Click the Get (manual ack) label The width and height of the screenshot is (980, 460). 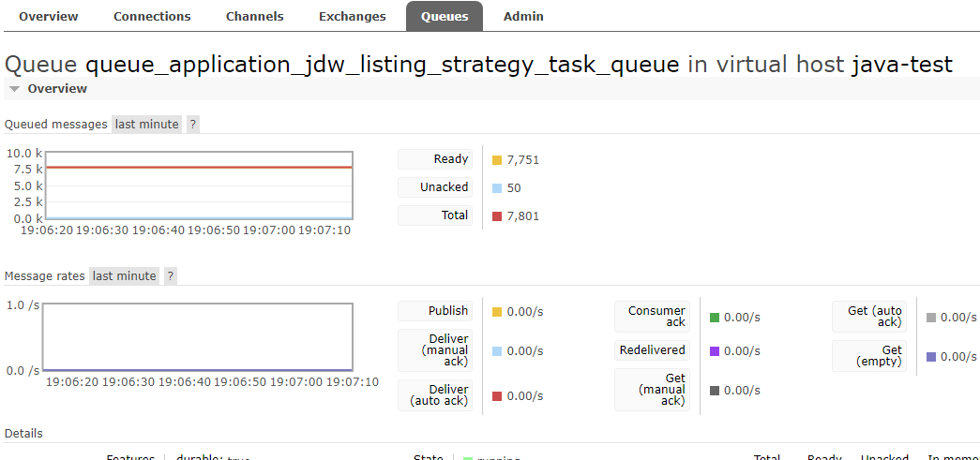pos(652,390)
